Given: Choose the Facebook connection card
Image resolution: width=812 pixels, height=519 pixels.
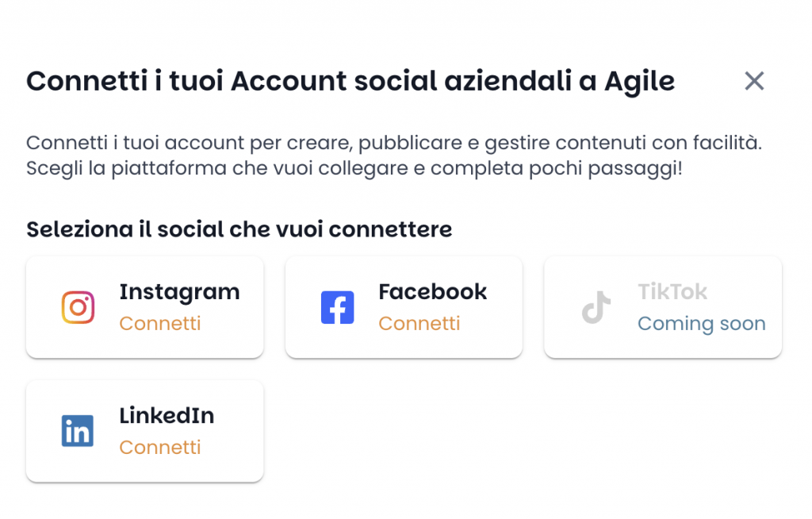Looking at the screenshot, I should [x=404, y=307].
